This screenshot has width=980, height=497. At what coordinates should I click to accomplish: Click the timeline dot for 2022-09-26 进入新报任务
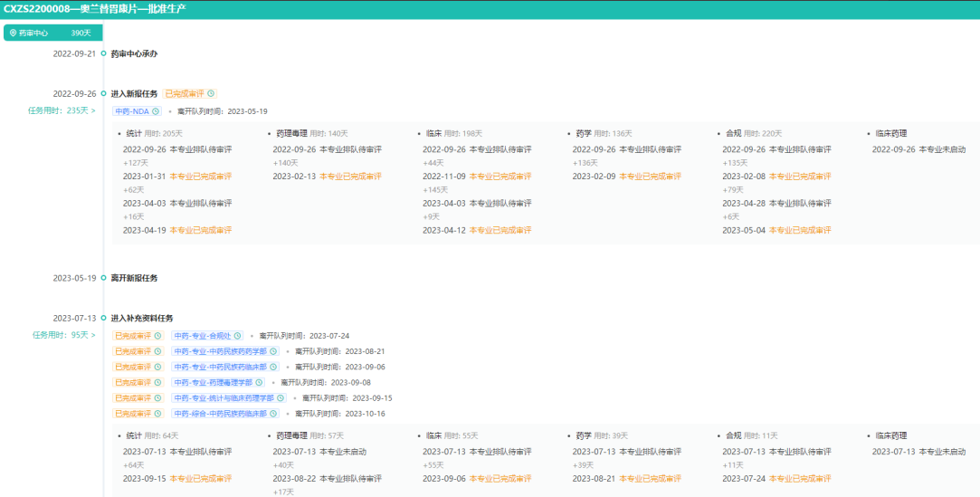click(x=103, y=93)
